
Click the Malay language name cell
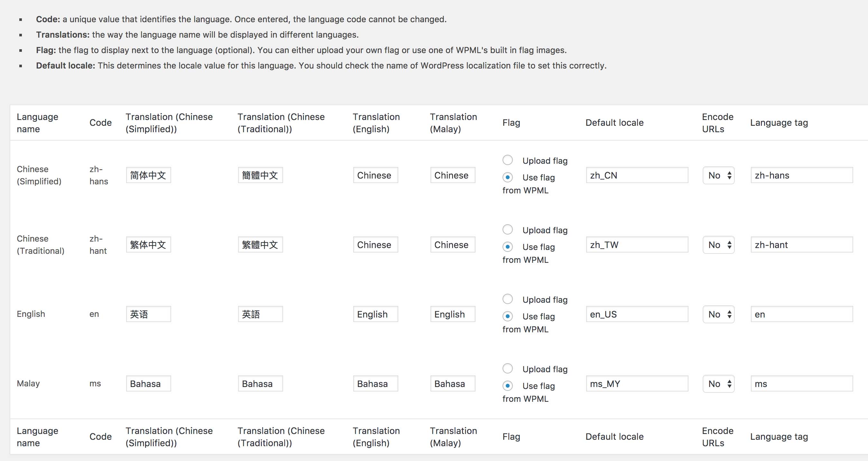(x=28, y=383)
